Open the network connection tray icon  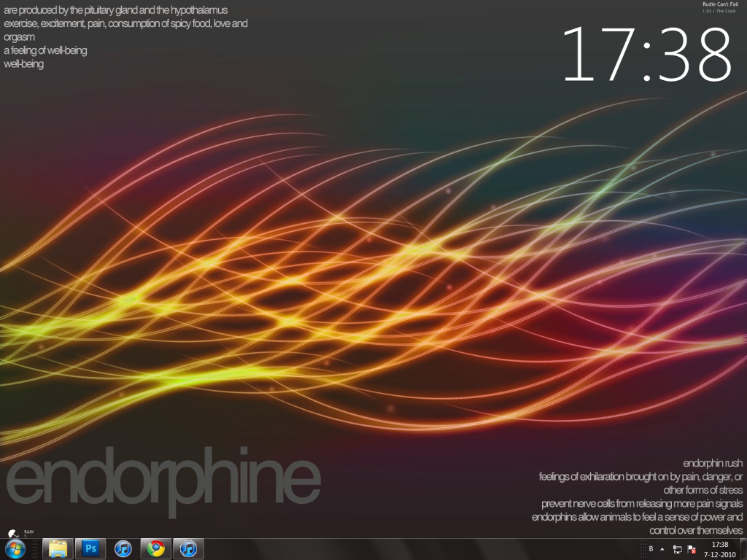pyautogui.click(x=677, y=549)
